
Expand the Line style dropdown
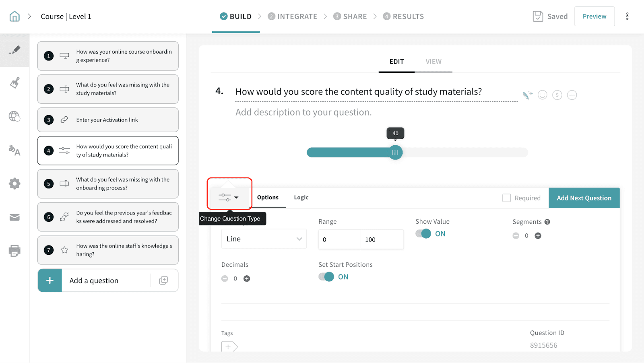click(x=264, y=239)
